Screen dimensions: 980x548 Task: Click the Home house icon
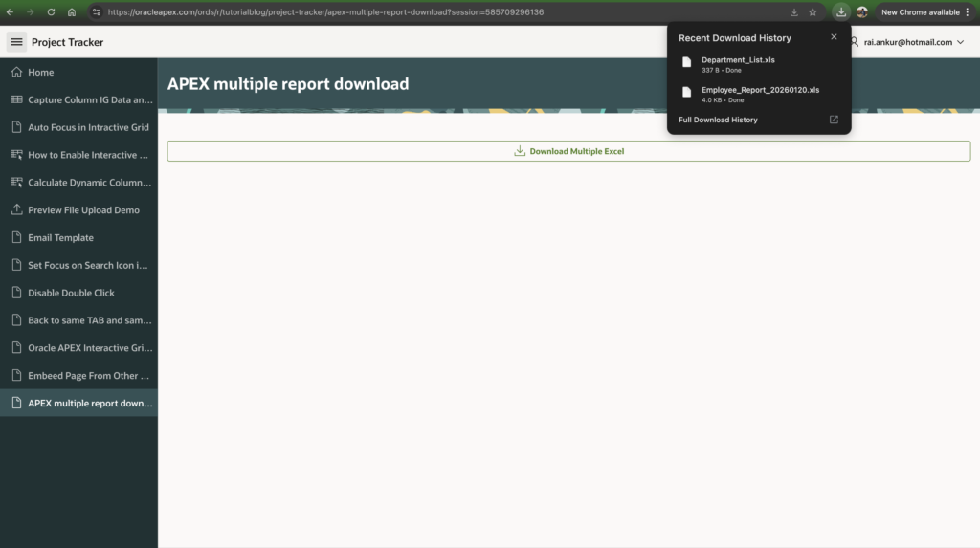[16, 72]
